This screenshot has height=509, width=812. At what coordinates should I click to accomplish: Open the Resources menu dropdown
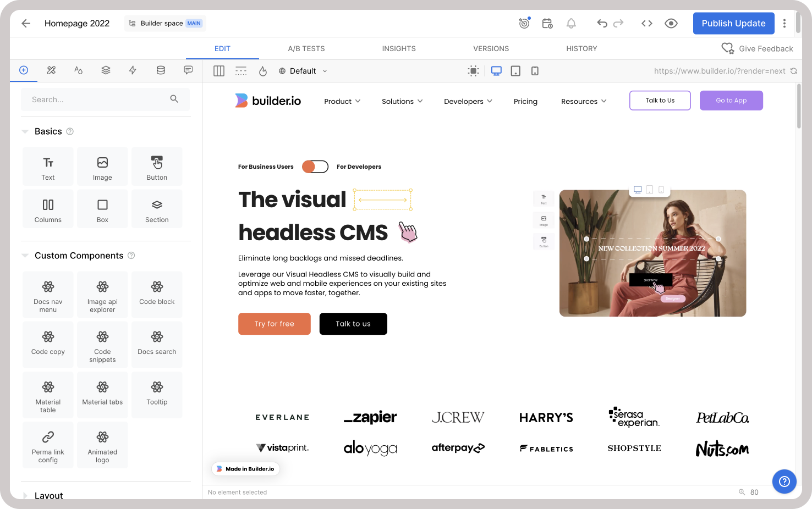[584, 102]
